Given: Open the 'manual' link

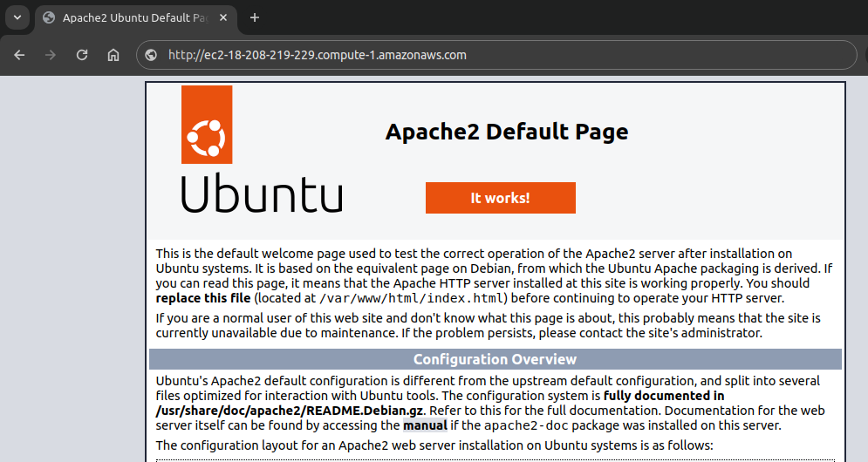Looking at the screenshot, I should [425, 425].
